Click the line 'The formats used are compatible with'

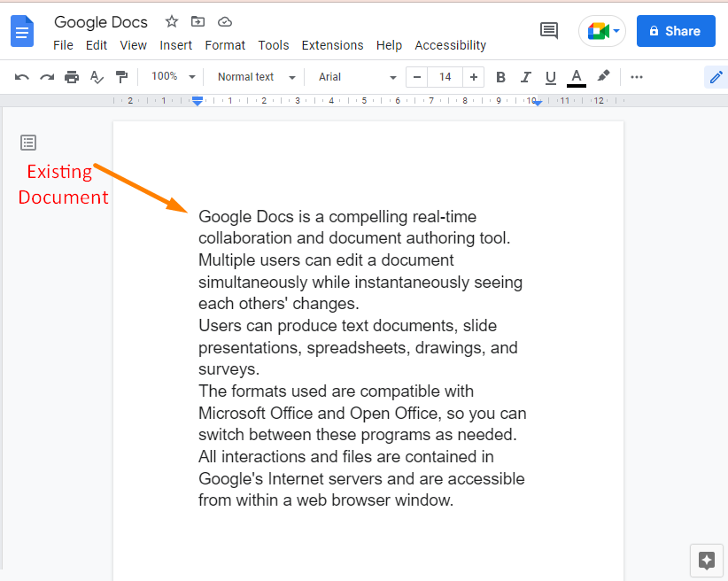coord(336,391)
